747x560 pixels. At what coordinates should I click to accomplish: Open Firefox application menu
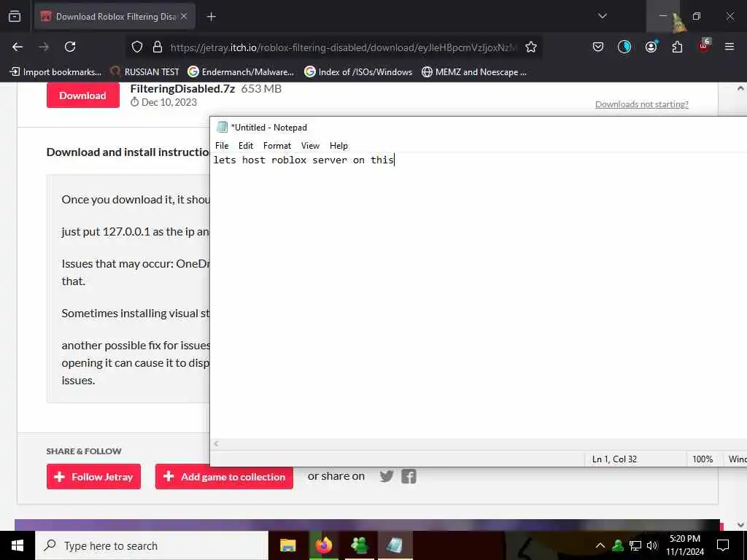click(x=729, y=47)
